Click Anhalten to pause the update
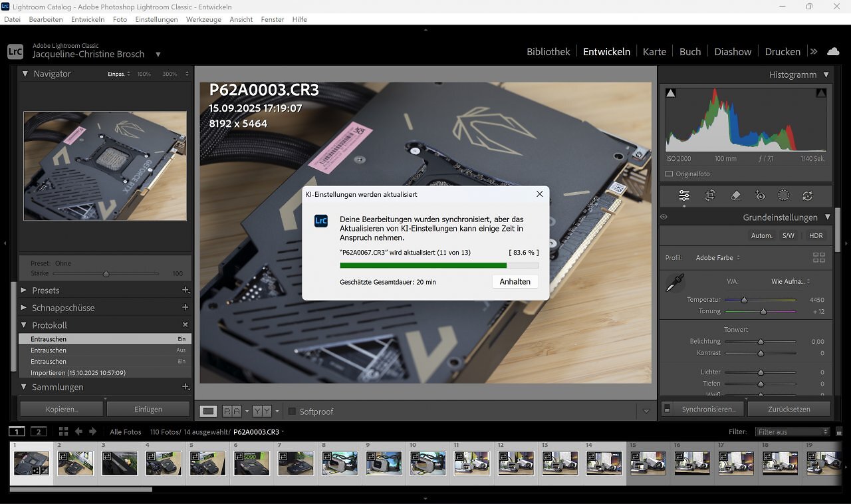The image size is (851, 504). click(515, 281)
